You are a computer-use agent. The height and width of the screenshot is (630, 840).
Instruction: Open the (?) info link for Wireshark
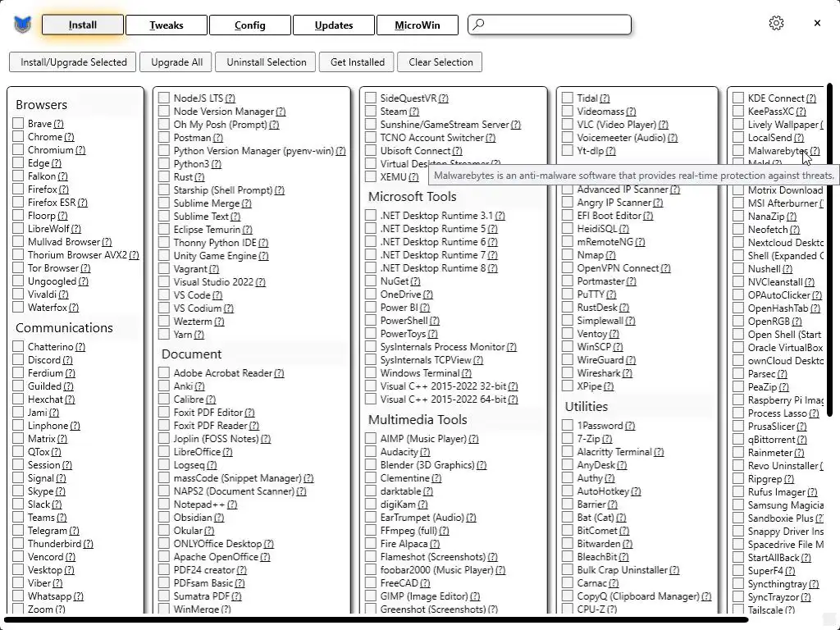coord(628,373)
